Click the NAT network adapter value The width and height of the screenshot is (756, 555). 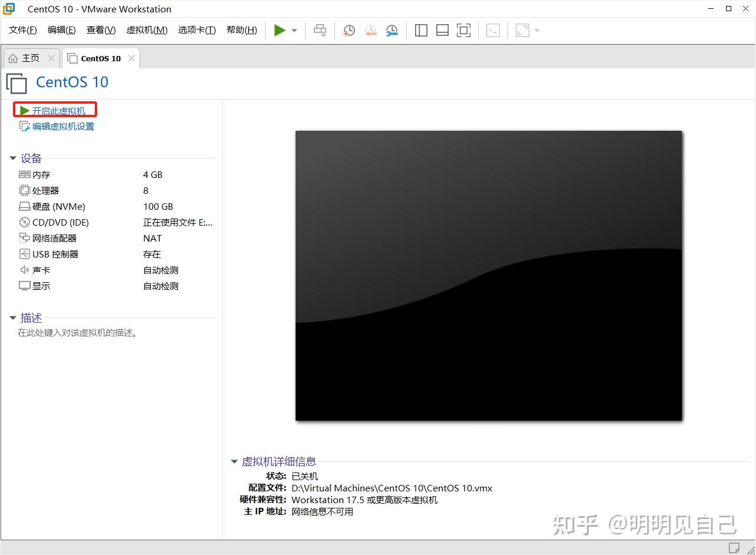(x=152, y=238)
